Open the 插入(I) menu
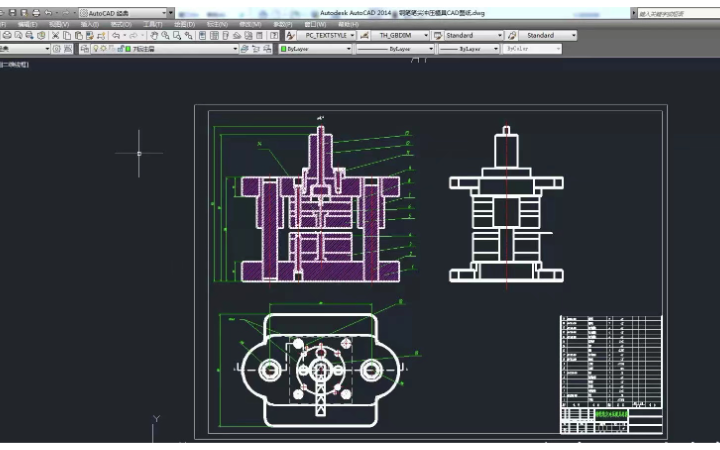The height and width of the screenshot is (450, 720). tap(90, 24)
